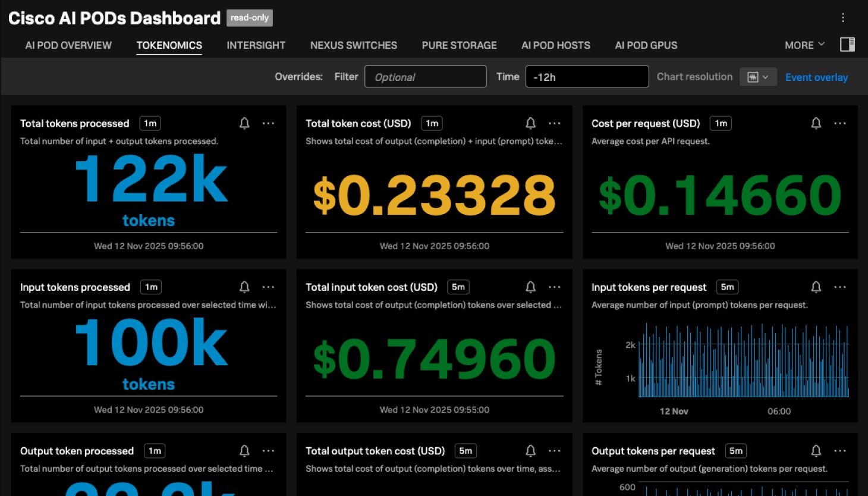Open more options for Cost per request (USD)

pyautogui.click(x=840, y=123)
